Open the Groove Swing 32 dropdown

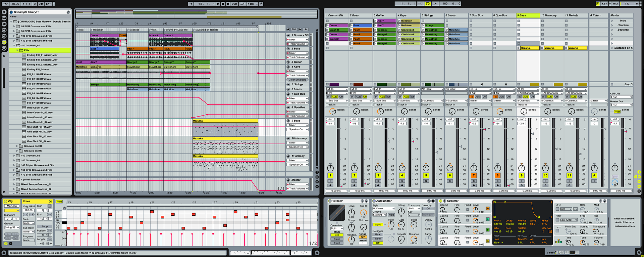12,227
